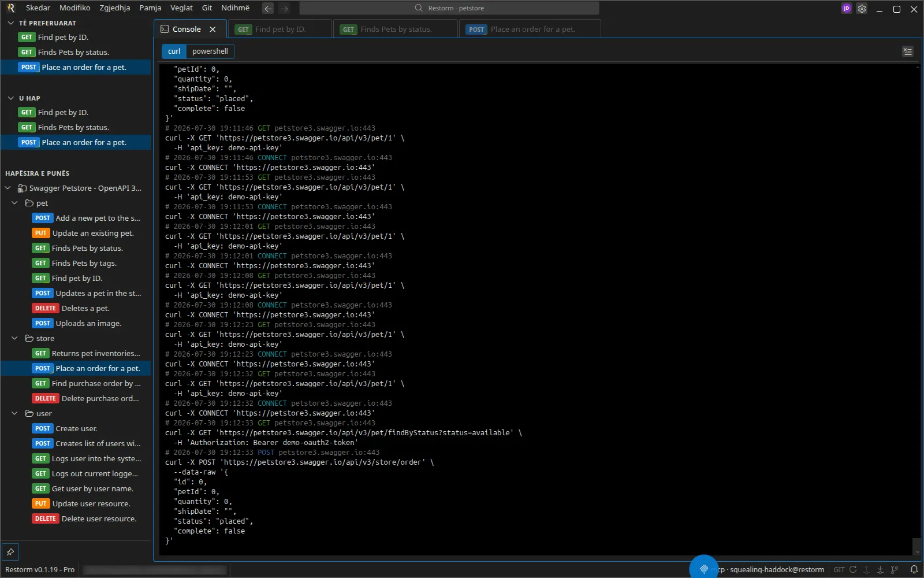
Task: Select GET Find purchase order by ID
Action: 76,383
